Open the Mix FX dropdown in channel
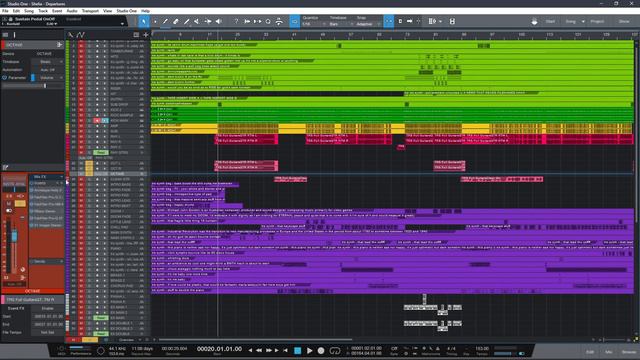The width and height of the screenshot is (640, 360). tap(46, 177)
